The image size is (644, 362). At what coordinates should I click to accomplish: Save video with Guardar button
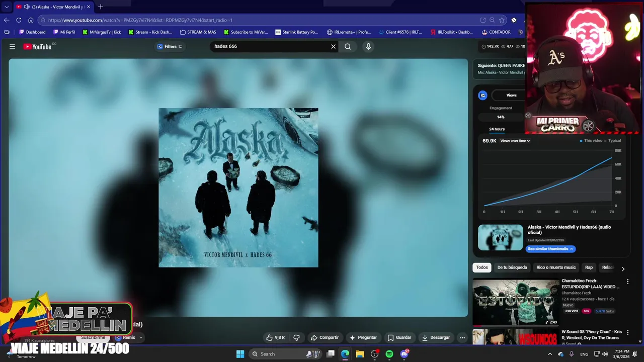(399, 337)
